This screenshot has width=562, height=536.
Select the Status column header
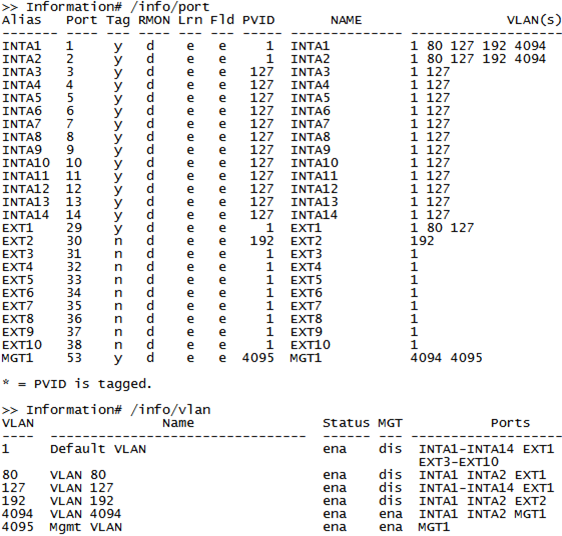[346, 423]
